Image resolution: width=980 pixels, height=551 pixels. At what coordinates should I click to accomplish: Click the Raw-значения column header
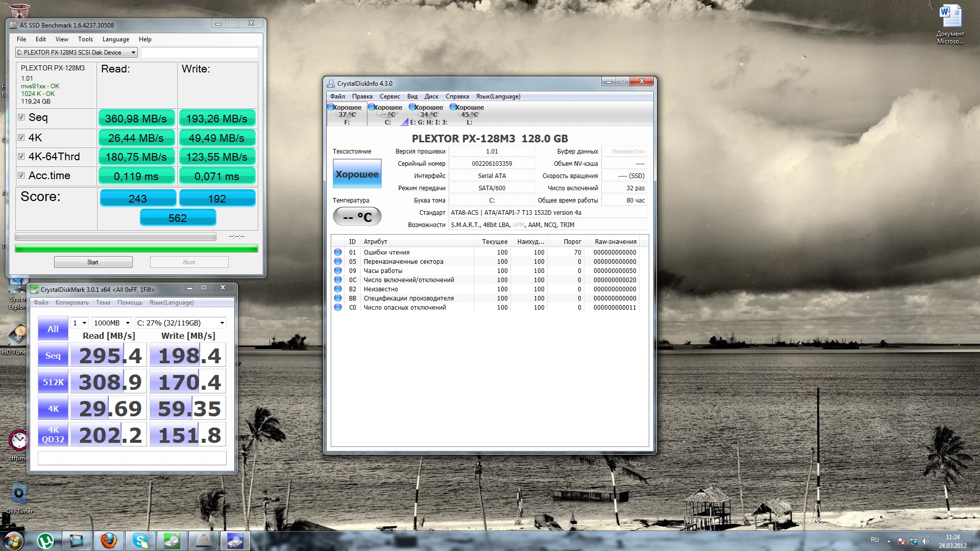[x=615, y=242]
